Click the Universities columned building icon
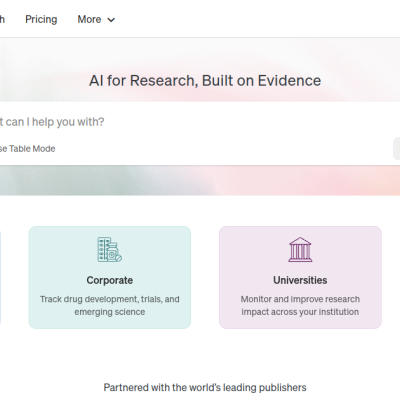 pyautogui.click(x=300, y=249)
